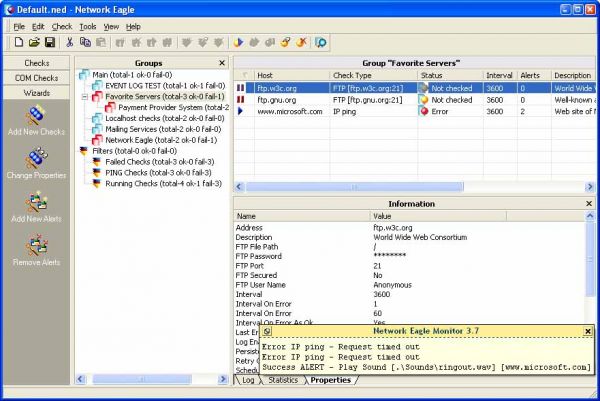Click the Add New Checks wizard icon
Viewport: 600px width, 401px height.
(x=36, y=119)
